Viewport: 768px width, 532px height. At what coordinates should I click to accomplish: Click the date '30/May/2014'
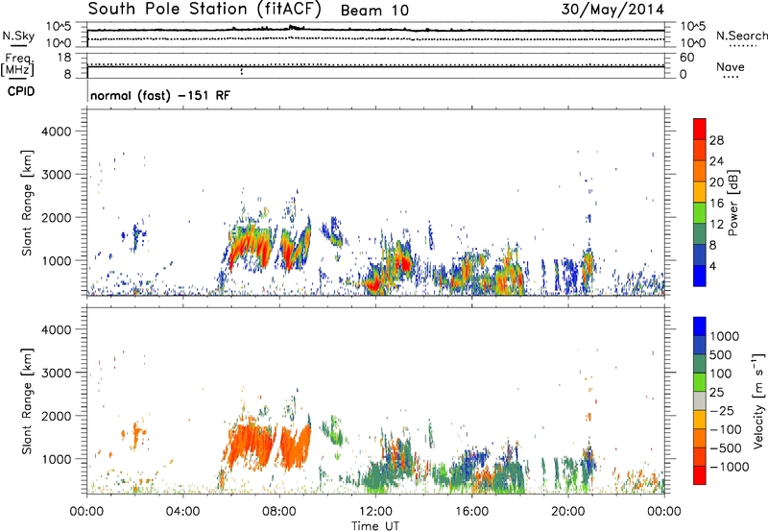click(612, 10)
